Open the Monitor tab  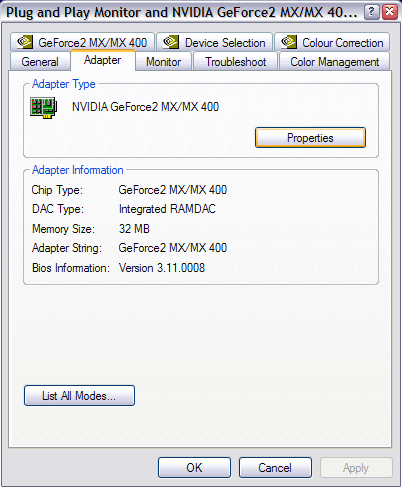pos(163,62)
